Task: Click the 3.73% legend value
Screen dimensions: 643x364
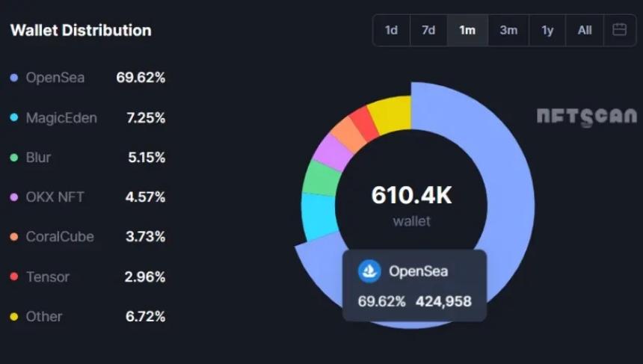Action: point(146,237)
